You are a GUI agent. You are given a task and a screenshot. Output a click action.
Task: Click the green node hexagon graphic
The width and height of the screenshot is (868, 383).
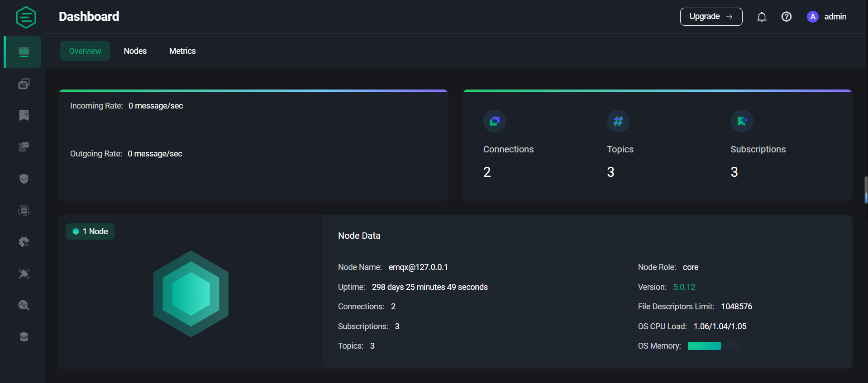191,294
